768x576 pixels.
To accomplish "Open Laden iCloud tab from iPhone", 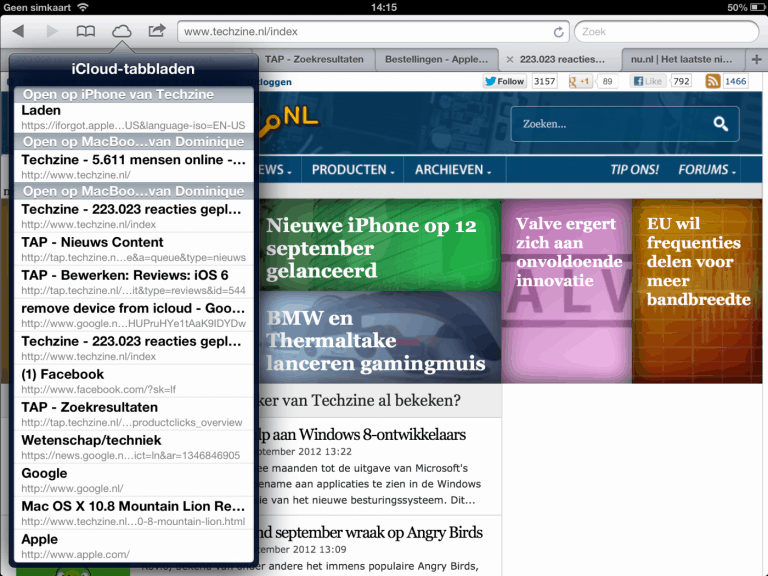I will pos(134,117).
